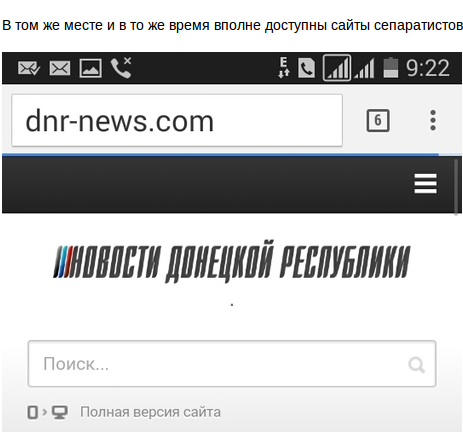Open the picture notification icon
The image size is (463, 432).
pos(90,68)
